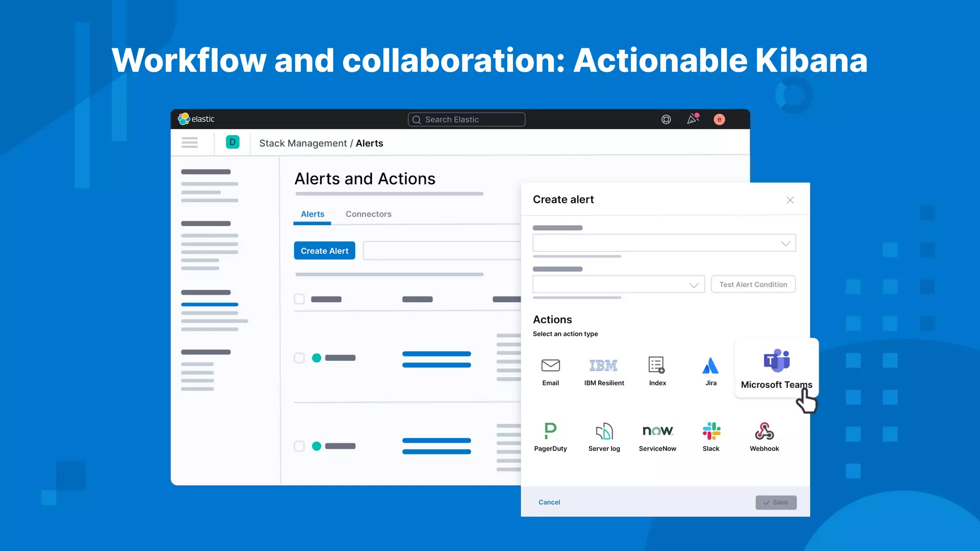Select the Server log action type

coord(604,437)
